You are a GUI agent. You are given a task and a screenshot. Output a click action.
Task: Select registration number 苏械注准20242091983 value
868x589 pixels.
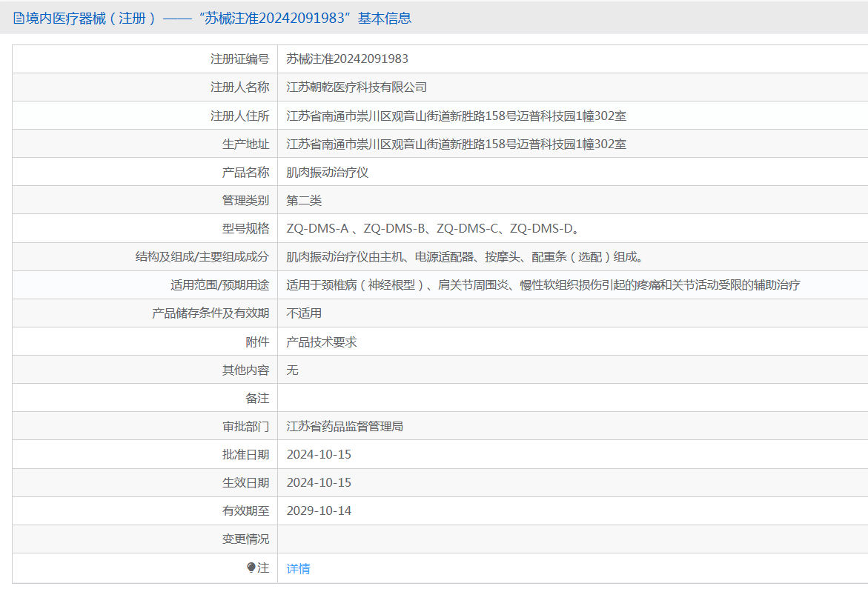(x=347, y=59)
